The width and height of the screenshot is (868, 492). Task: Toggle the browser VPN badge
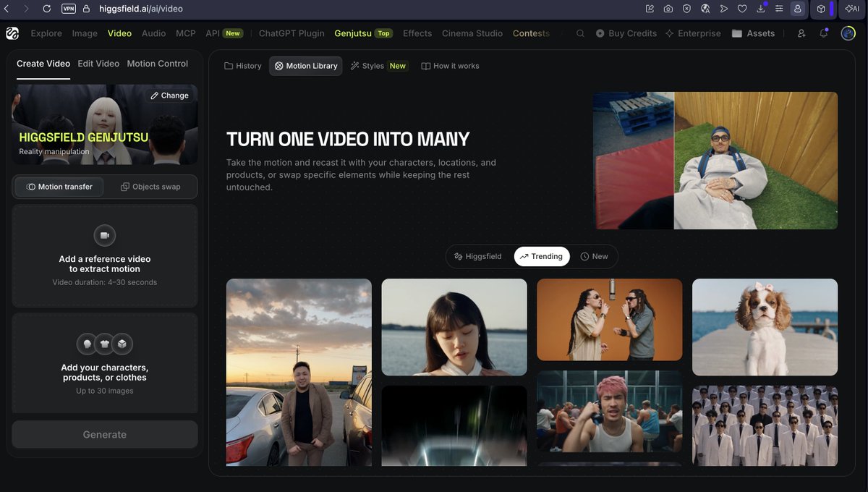pos(69,9)
